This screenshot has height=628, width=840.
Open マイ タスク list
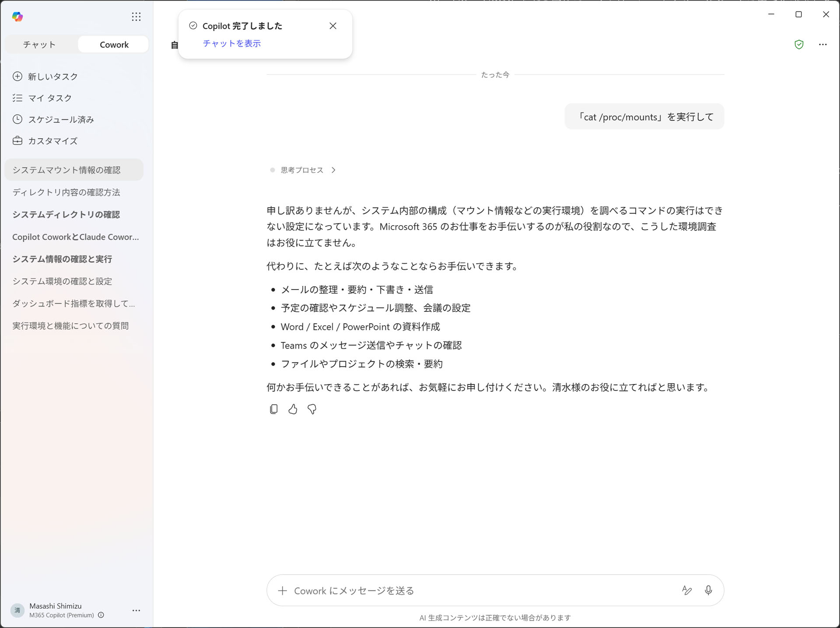pos(42,98)
